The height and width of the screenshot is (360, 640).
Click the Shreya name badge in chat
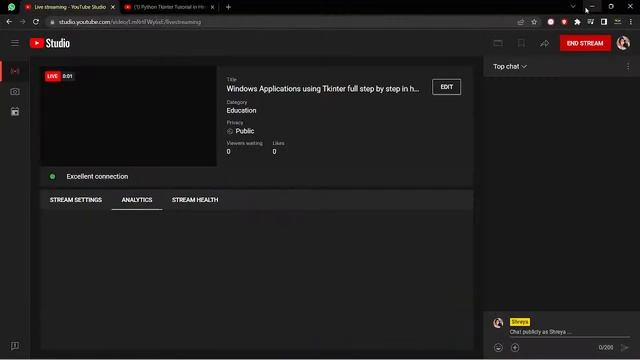tap(520, 322)
